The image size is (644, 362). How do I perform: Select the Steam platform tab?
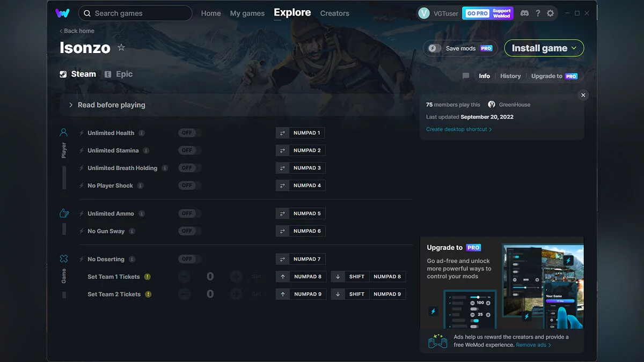click(78, 74)
